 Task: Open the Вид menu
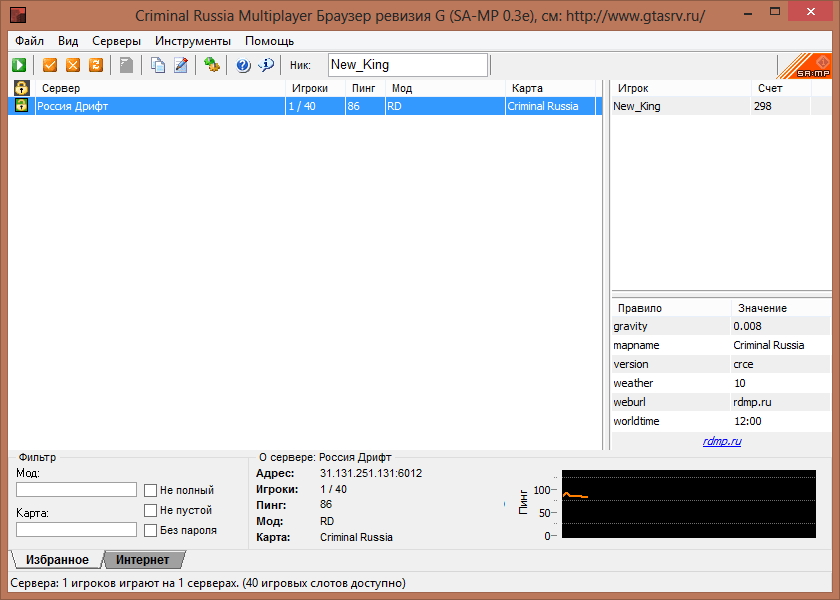pos(68,41)
